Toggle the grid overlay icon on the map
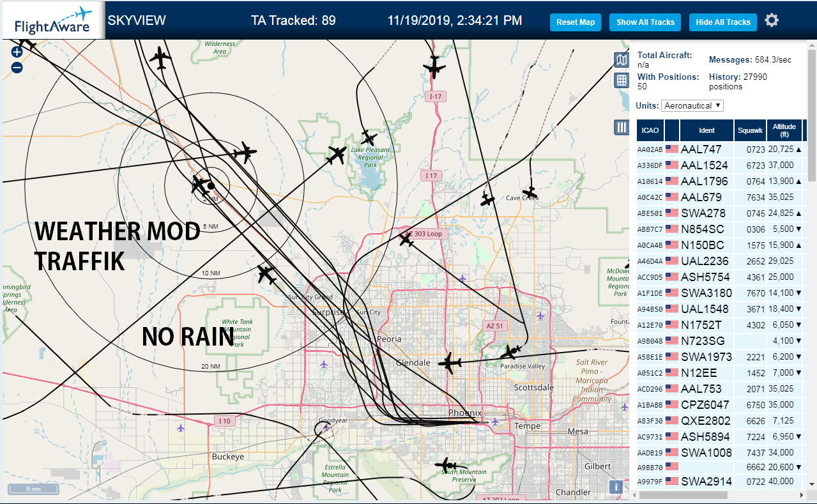This screenshot has height=504, width=817. click(622, 80)
